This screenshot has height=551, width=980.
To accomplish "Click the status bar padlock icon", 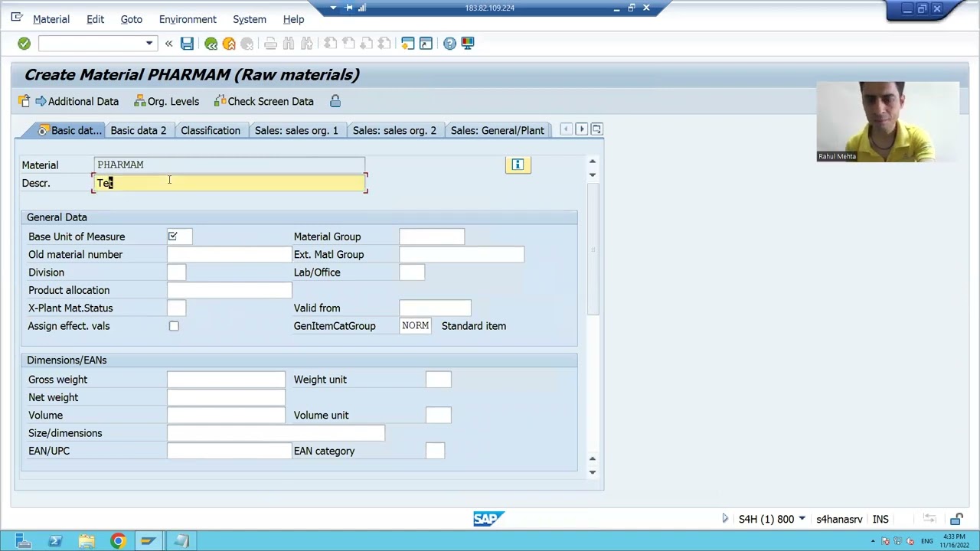I will (957, 519).
